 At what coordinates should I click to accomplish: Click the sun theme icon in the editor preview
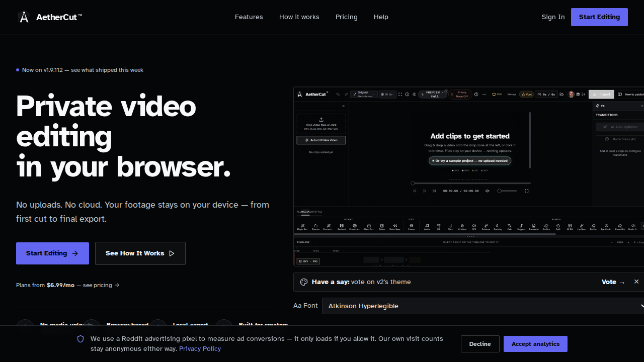[x=414, y=95]
